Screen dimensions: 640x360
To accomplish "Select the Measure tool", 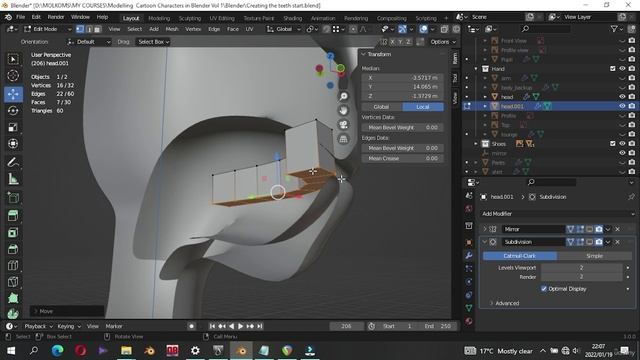I will click(x=13, y=179).
